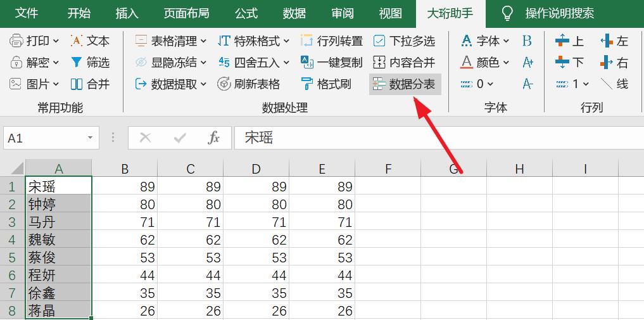The image size is (644, 320).
Task: Click the 数据分表 split data button
Action: pos(405,84)
